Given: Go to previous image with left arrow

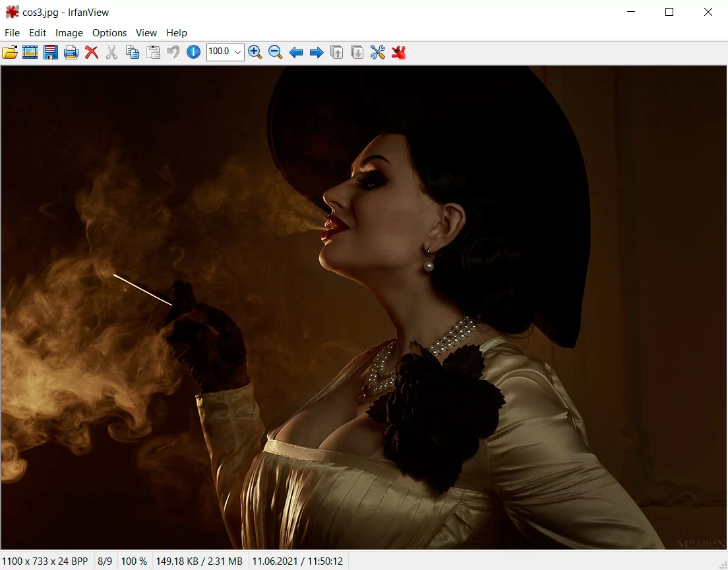Looking at the screenshot, I should (295, 53).
